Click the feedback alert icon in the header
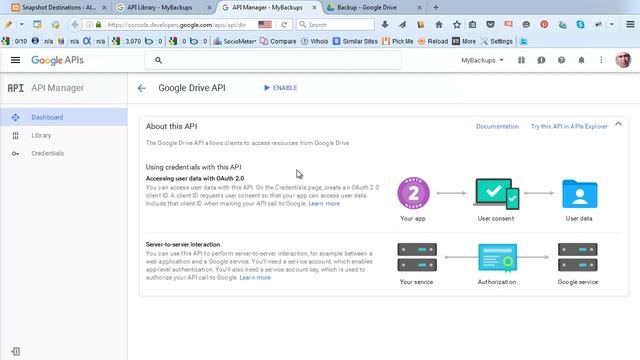The width and height of the screenshot is (640, 360). (541, 60)
